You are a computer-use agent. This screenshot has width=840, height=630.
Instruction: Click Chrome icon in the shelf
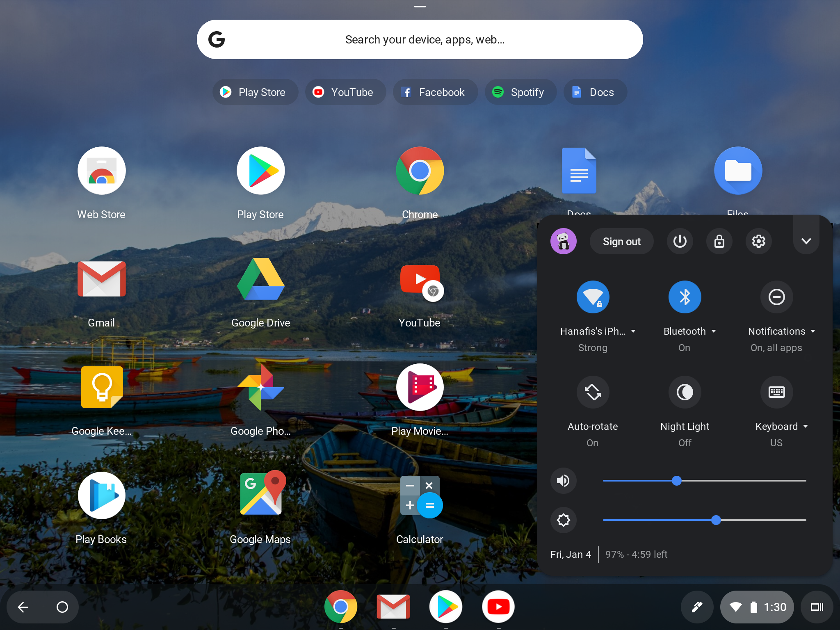(x=341, y=607)
